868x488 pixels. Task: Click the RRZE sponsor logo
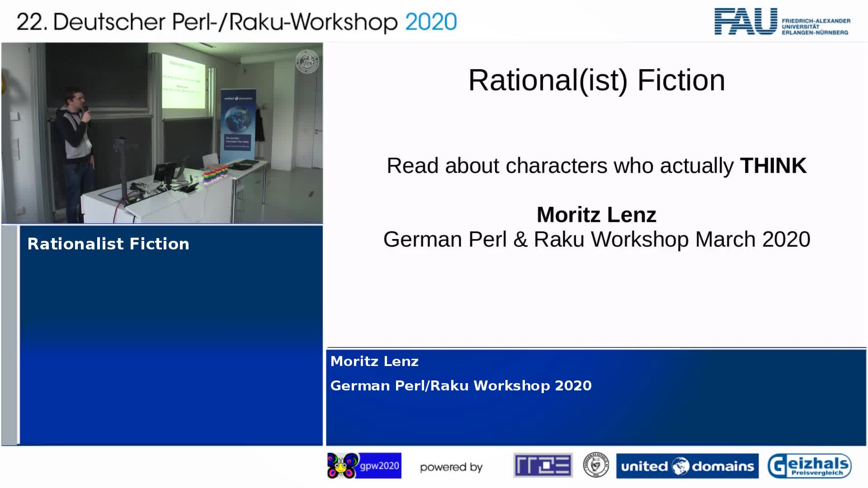(542, 465)
